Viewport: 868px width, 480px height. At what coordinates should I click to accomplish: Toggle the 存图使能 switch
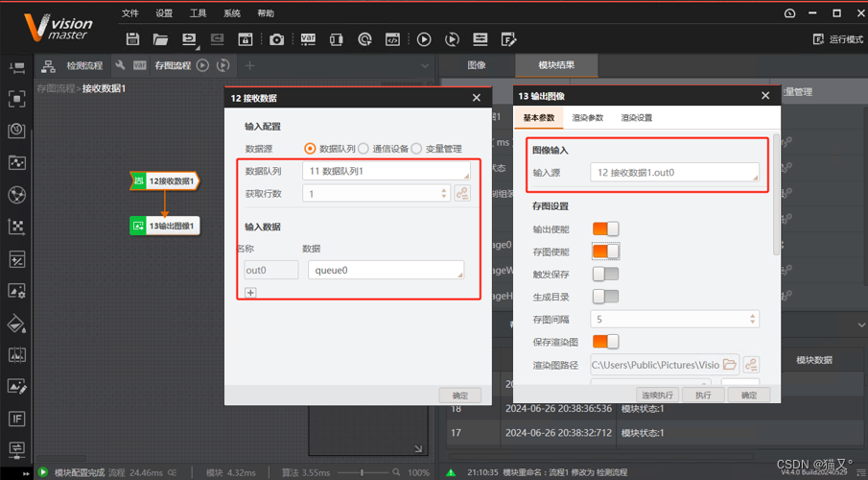(x=605, y=252)
